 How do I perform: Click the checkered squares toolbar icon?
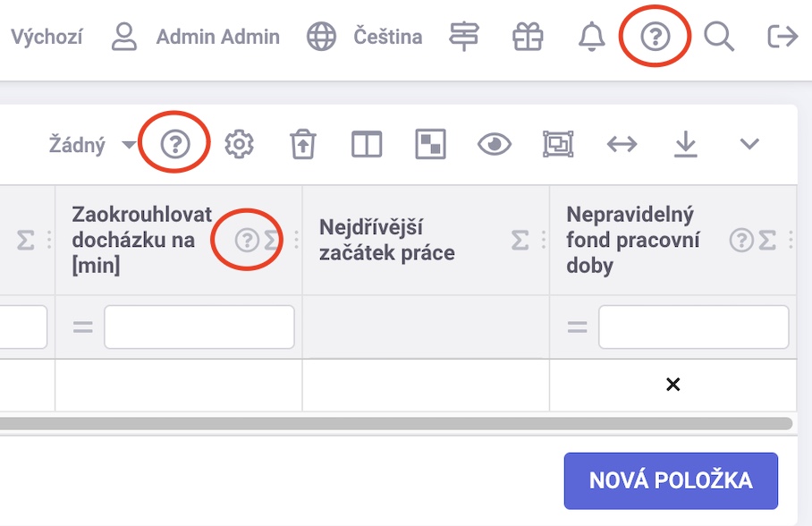point(430,144)
